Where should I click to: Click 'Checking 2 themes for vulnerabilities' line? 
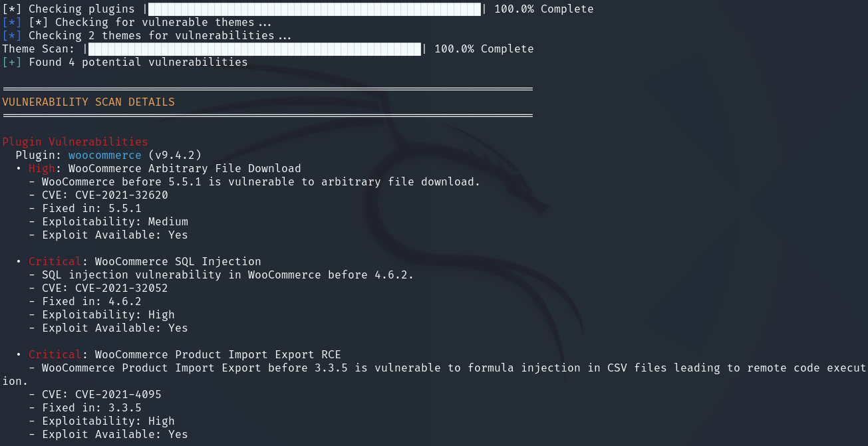pos(146,36)
